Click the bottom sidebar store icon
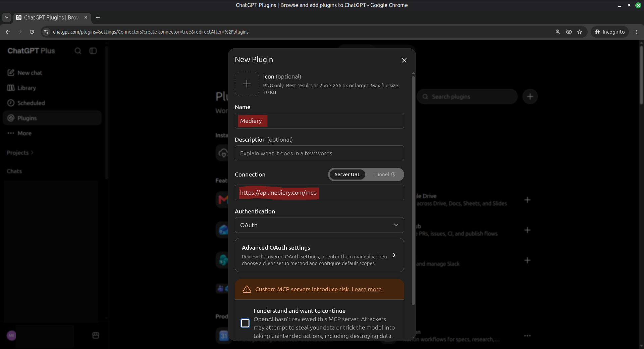Screen dimensions: 644x349 (x=96, y=335)
